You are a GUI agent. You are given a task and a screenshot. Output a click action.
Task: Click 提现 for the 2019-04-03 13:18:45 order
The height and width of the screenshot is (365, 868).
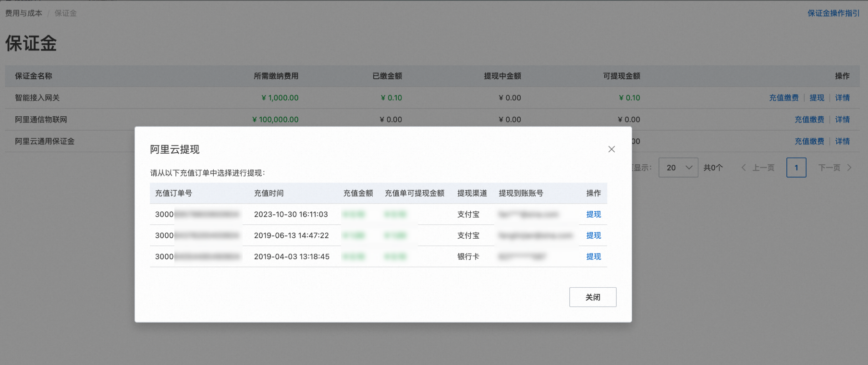point(594,256)
